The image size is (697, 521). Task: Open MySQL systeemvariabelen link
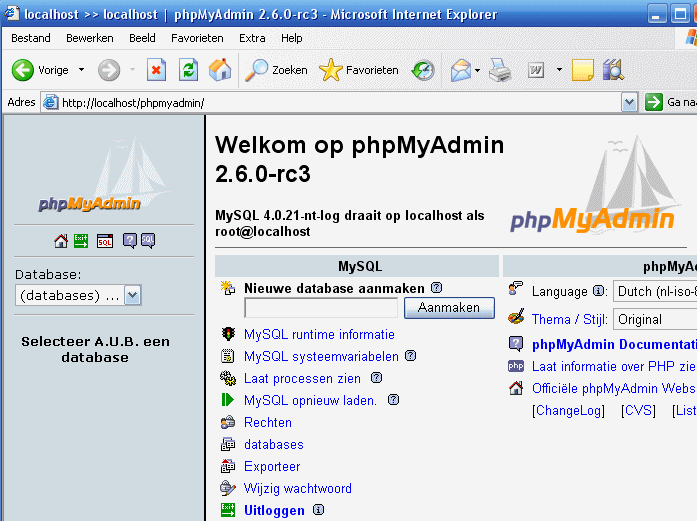click(x=321, y=357)
